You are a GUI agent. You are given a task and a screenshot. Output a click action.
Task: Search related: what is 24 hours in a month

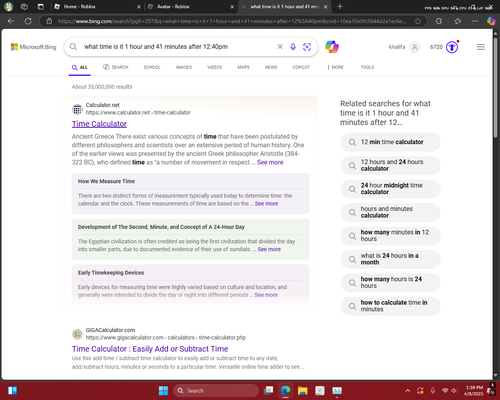click(390, 259)
